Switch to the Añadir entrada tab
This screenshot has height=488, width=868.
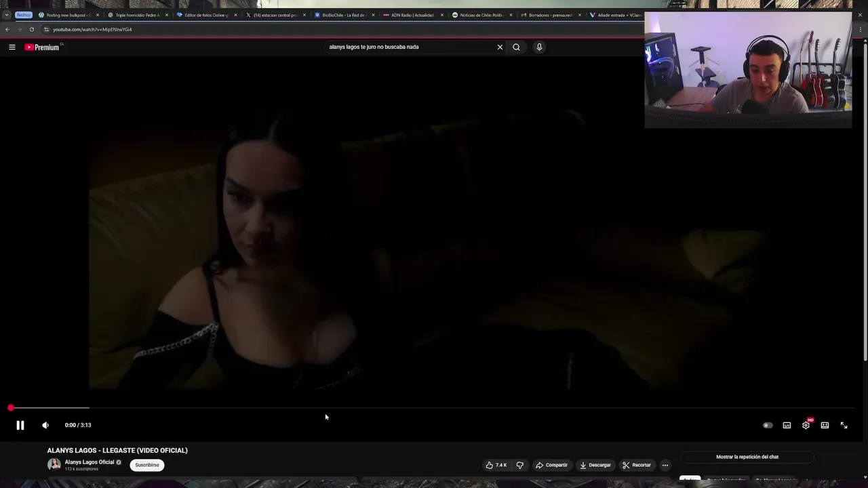(x=616, y=15)
